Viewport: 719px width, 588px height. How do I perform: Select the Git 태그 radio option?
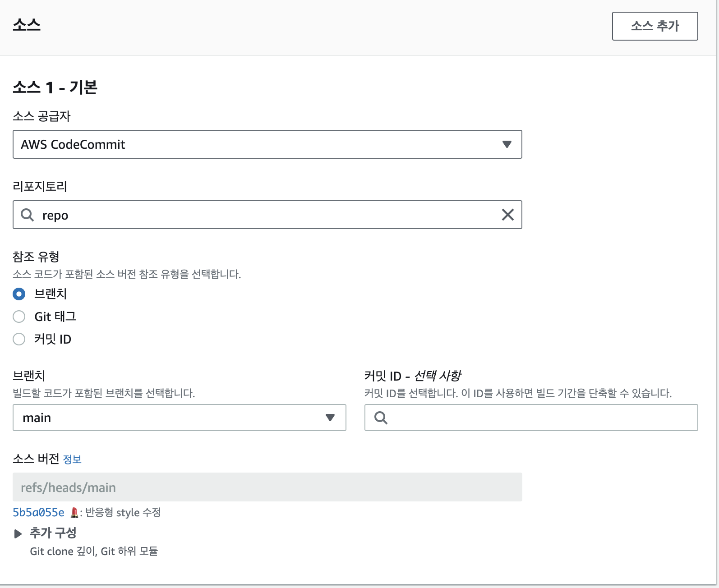(x=19, y=317)
